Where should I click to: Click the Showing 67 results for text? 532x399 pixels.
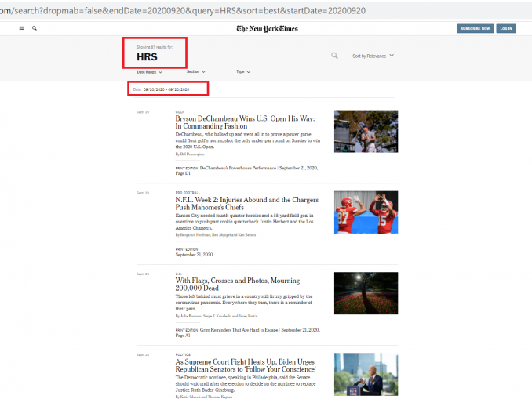[155, 47]
